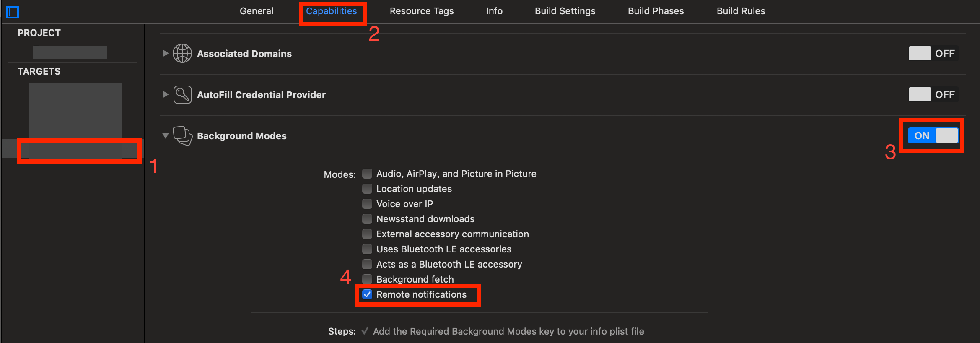
Task: Enable Associated Domains capability
Action: pyautogui.click(x=933, y=53)
